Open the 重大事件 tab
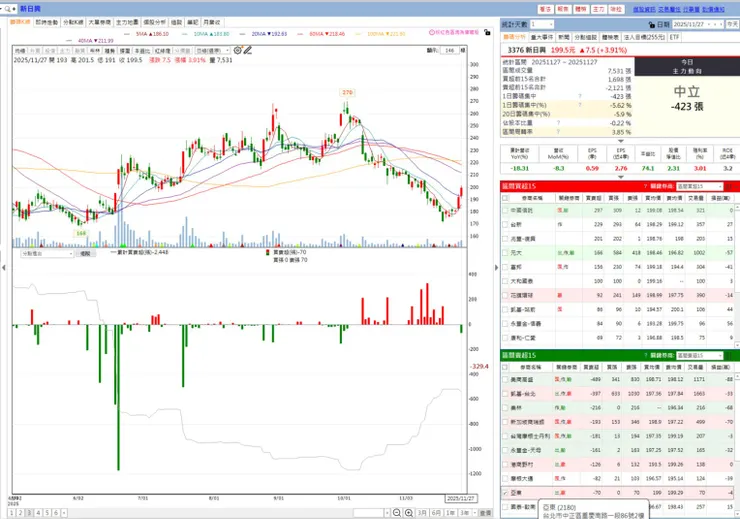The height and width of the screenshot is (519, 740). pyautogui.click(x=542, y=37)
